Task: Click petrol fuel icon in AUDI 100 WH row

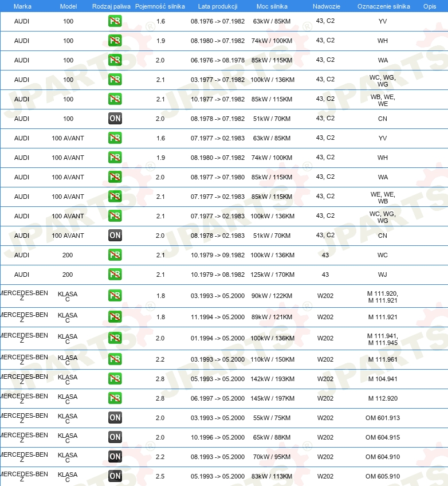Action: coord(115,41)
